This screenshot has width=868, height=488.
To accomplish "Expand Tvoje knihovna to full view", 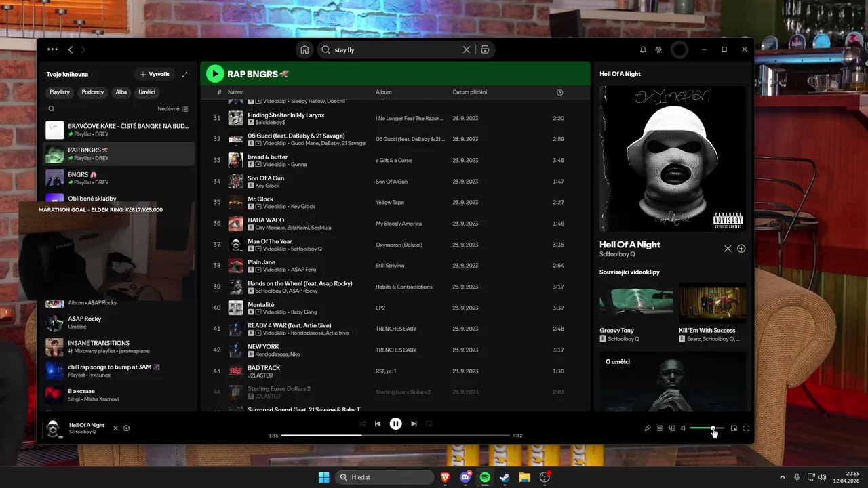I will (x=184, y=74).
